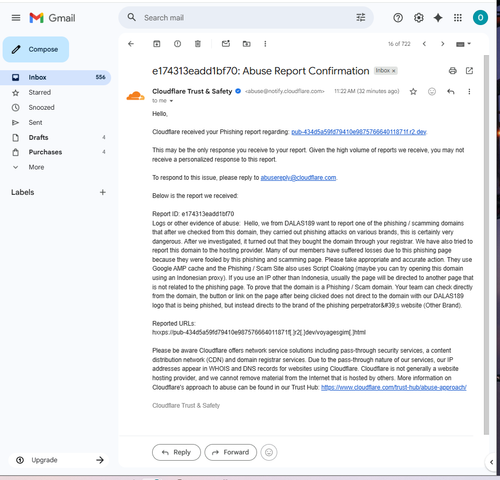Open the Gemini sparkle icon
The image size is (500, 480).
438,18
